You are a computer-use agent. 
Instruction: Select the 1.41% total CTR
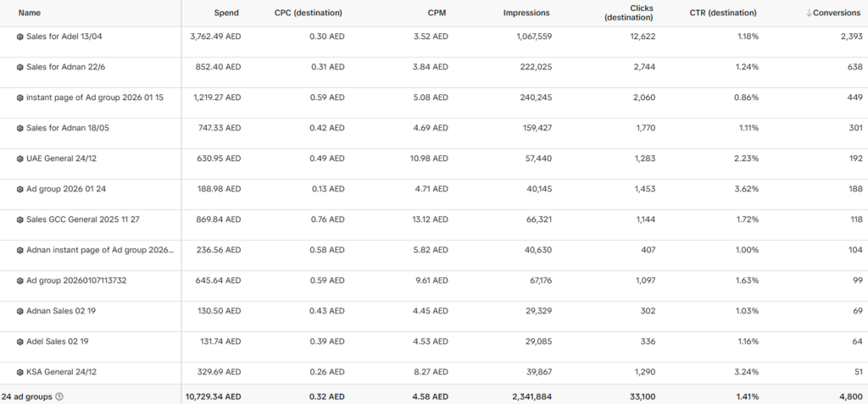click(748, 397)
